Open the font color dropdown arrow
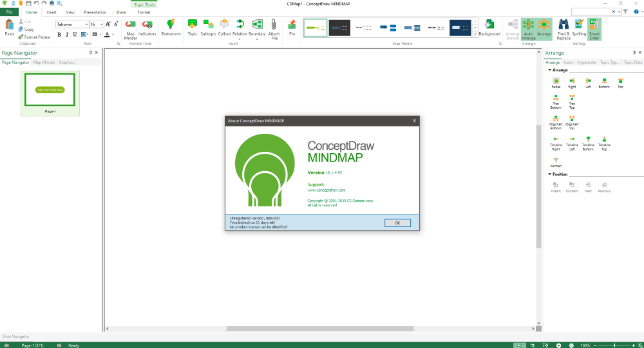Screen dimensions: 644x348 [113, 35]
